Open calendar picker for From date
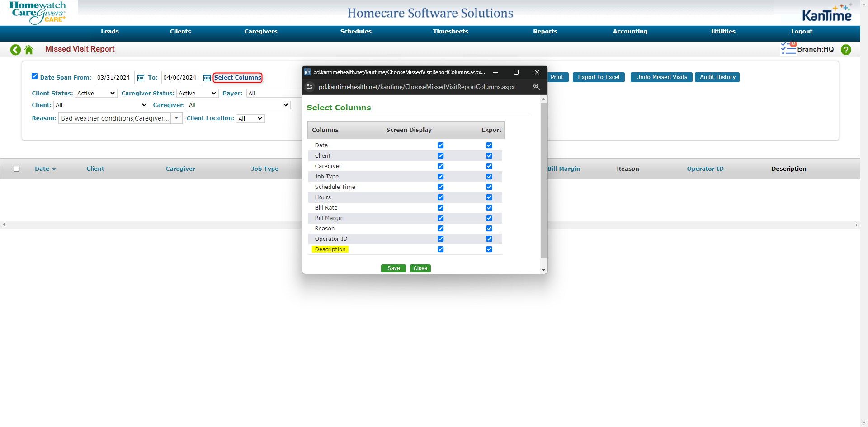The width and height of the screenshot is (868, 427). coord(141,78)
